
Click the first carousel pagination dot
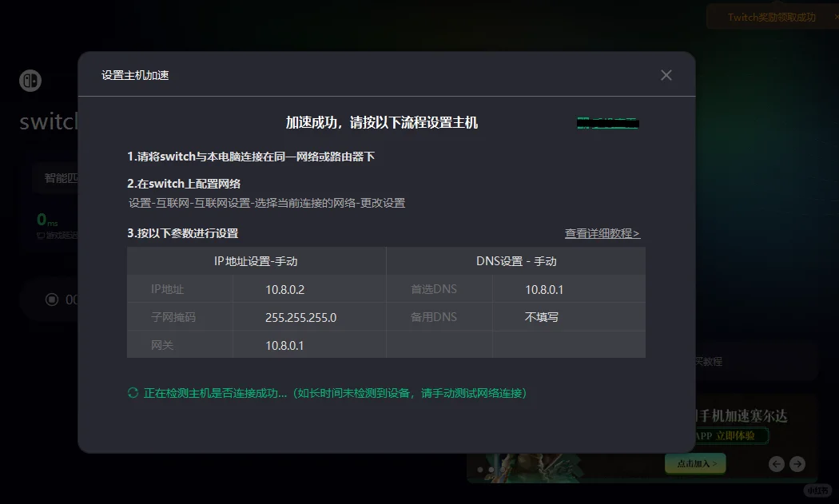pos(479,470)
